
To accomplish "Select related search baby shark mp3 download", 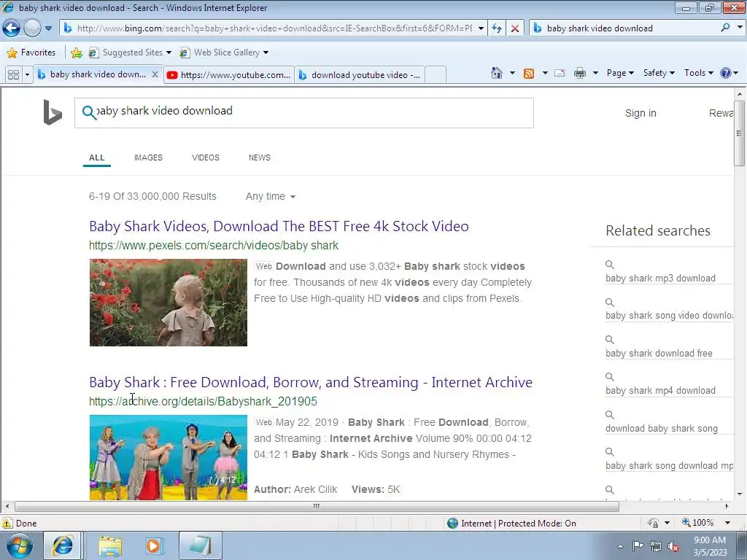I will [x=660, y=278].
